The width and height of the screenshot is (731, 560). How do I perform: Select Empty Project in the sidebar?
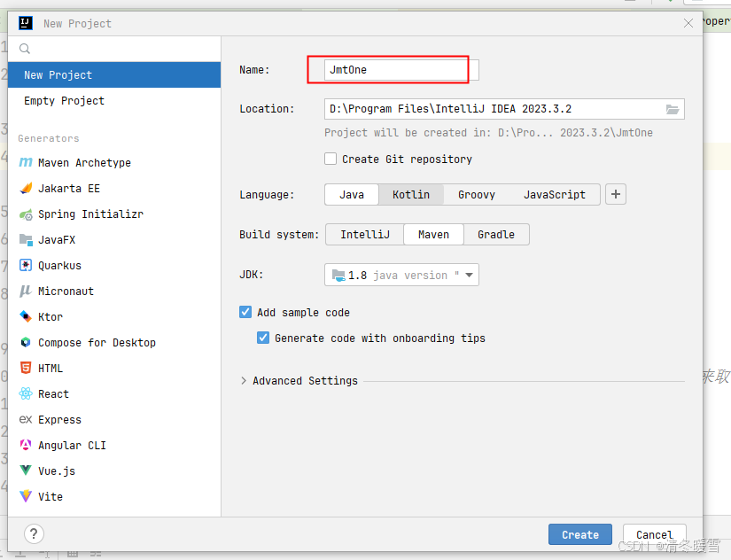[114, 101]
